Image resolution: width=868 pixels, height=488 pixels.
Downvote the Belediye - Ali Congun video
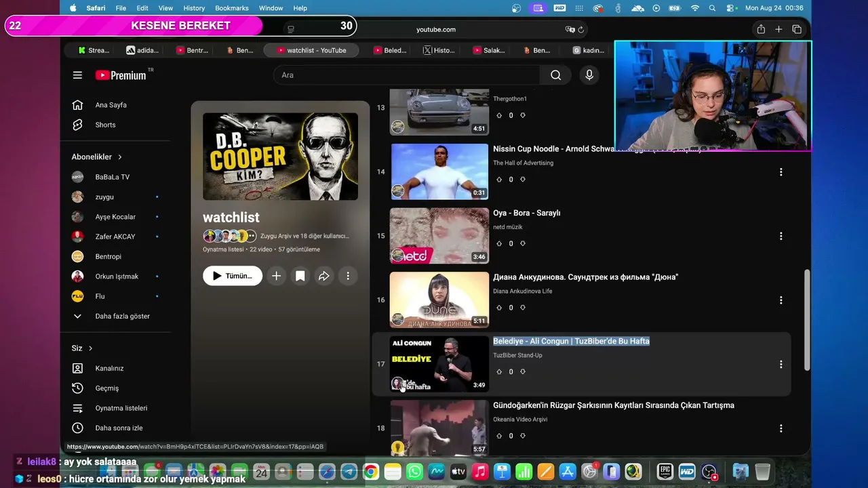tap(523, 371)
